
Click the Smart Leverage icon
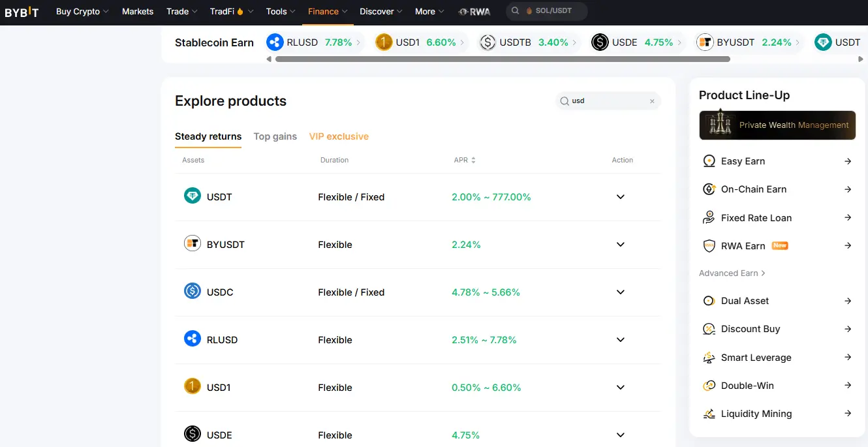pyautogui.click(x=709, y=358)
